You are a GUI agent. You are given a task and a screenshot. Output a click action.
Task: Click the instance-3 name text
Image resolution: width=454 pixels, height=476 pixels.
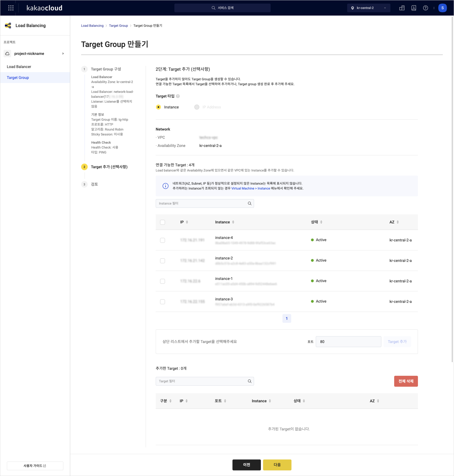pos(224,299)
